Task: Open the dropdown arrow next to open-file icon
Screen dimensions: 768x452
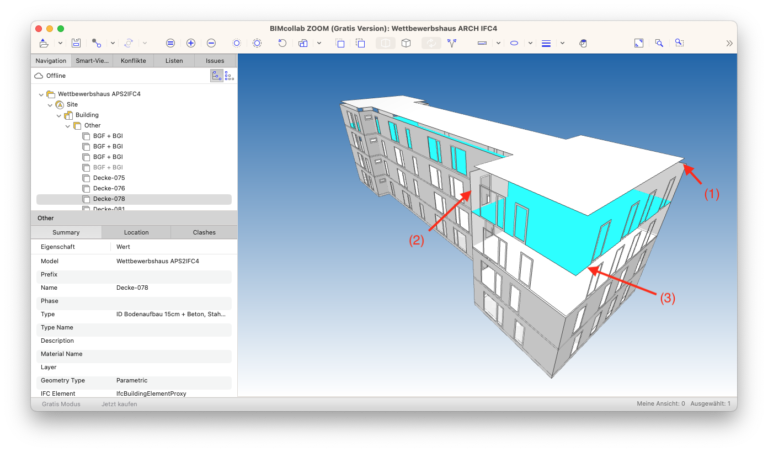Action: [60, 43]
